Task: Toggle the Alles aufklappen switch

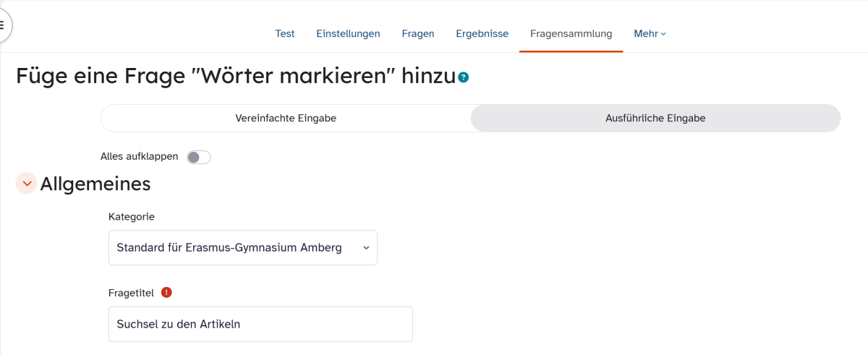Action: click(x=198, y=157)
